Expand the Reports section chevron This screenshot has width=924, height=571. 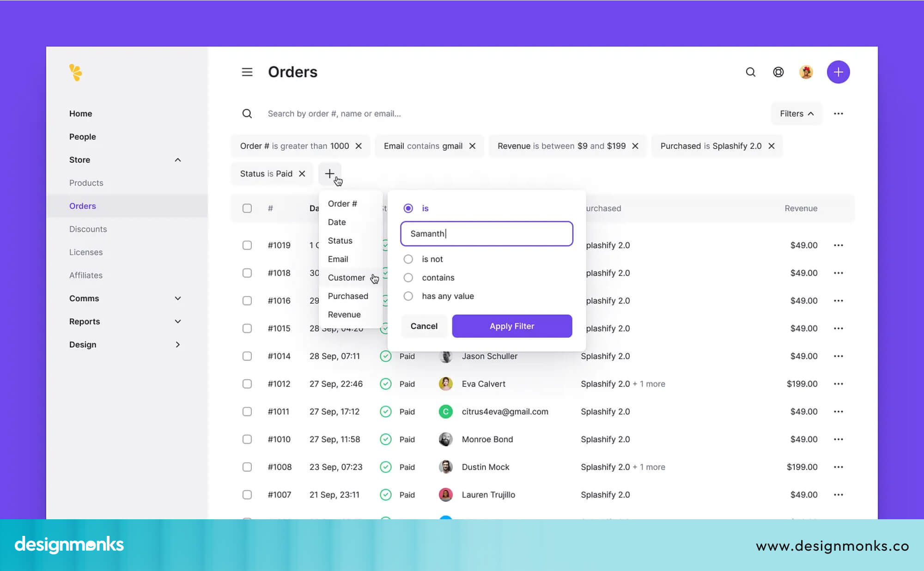178,322
